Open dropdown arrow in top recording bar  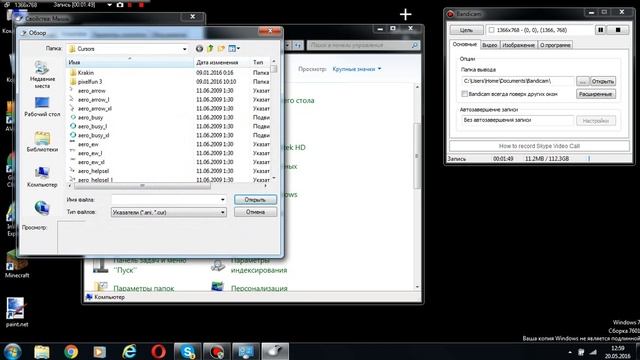click(109, 5)
